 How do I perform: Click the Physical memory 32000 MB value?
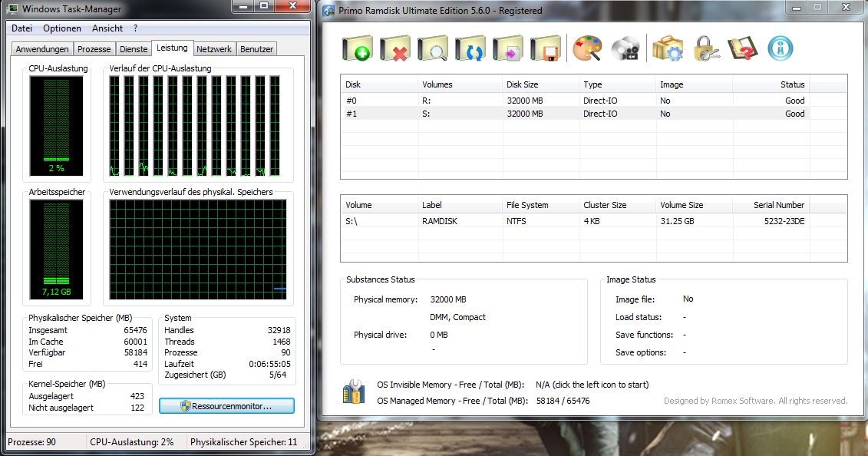448,299
